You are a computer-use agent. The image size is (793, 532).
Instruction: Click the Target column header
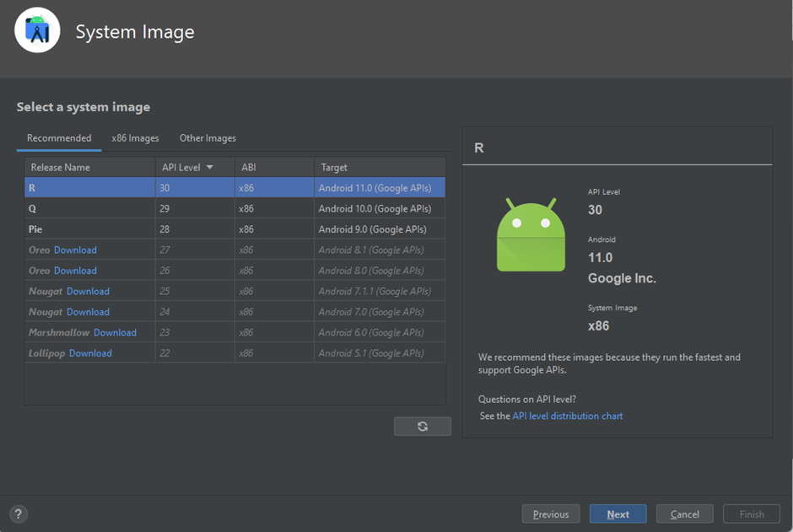380,167
